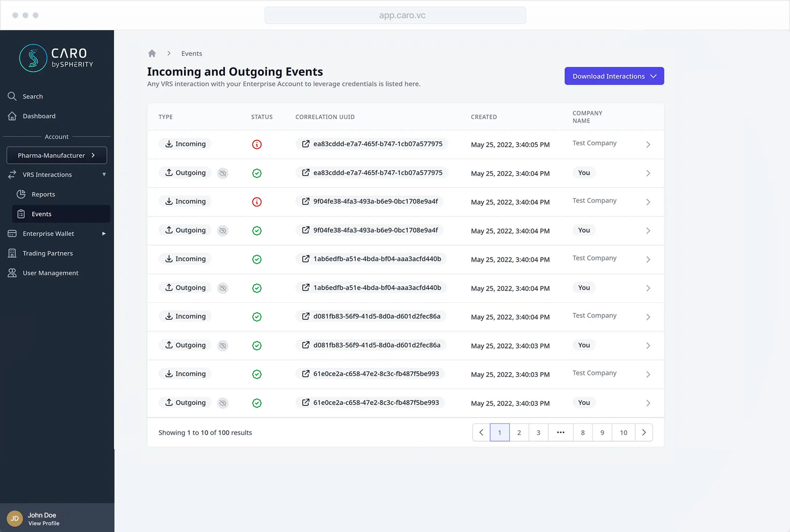Open external link icon for UUID 9f04fe38 incoming row

click(306, 201)
